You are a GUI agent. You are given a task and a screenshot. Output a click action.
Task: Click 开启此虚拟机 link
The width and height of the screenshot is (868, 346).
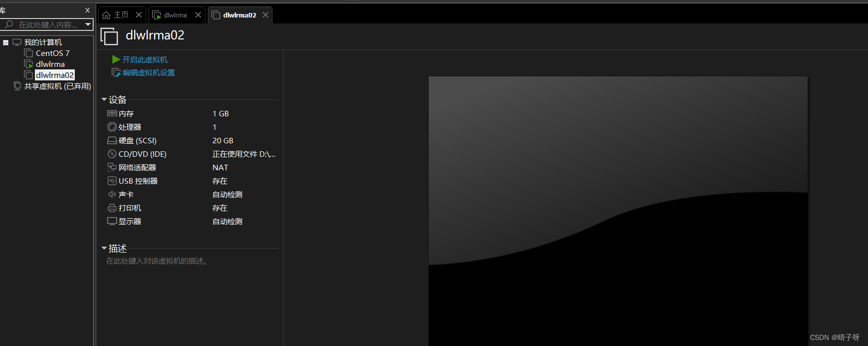tap(145, 59)
